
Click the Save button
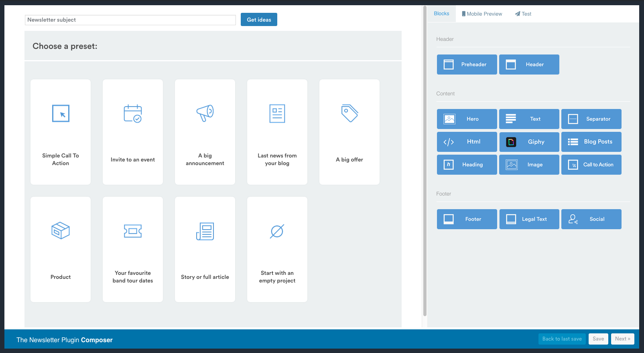[598, 339]
